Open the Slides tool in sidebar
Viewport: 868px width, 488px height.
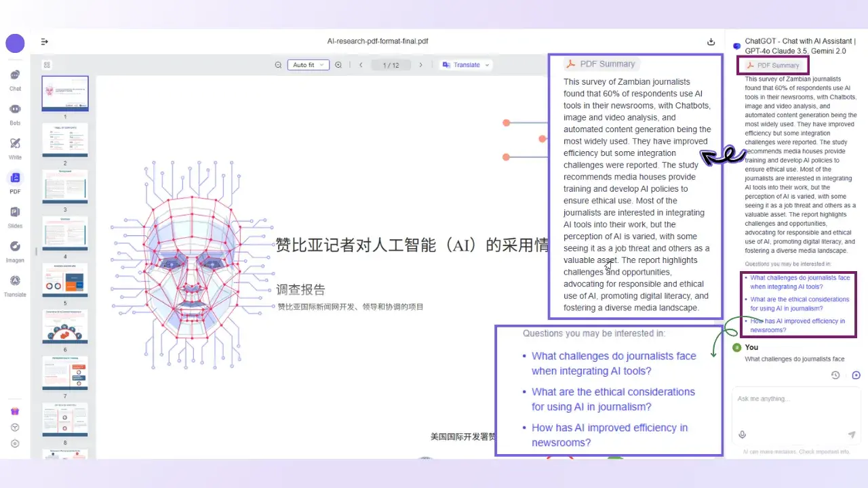click(x=15, y=213)
